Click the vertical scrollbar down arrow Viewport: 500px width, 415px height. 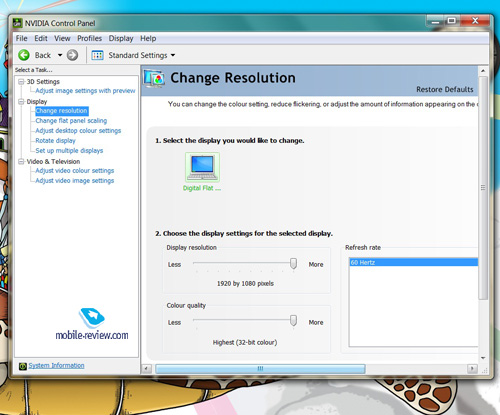click(x=483, y=358)
